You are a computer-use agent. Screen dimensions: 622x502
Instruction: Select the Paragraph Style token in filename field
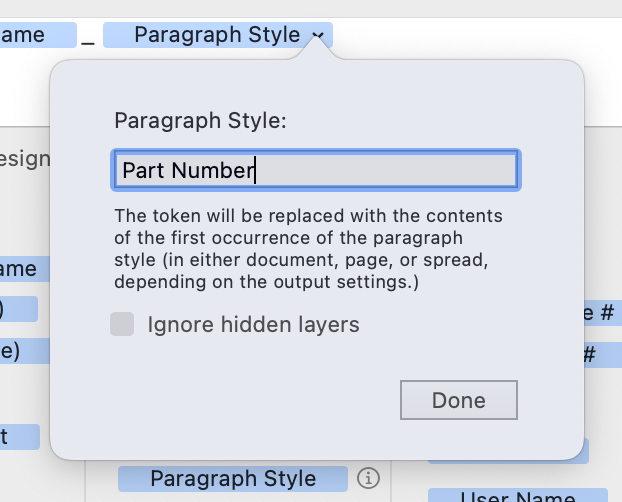tap(218, 35)
